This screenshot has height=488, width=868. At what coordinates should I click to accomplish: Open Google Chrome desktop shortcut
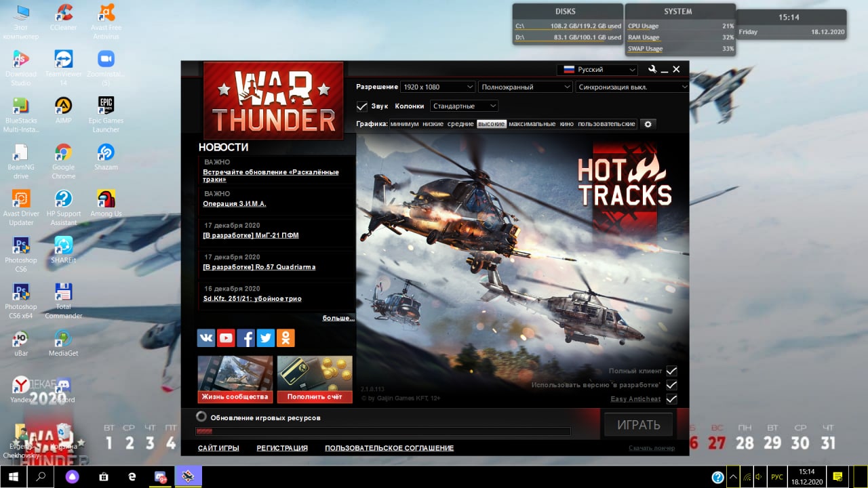(64, 161)
